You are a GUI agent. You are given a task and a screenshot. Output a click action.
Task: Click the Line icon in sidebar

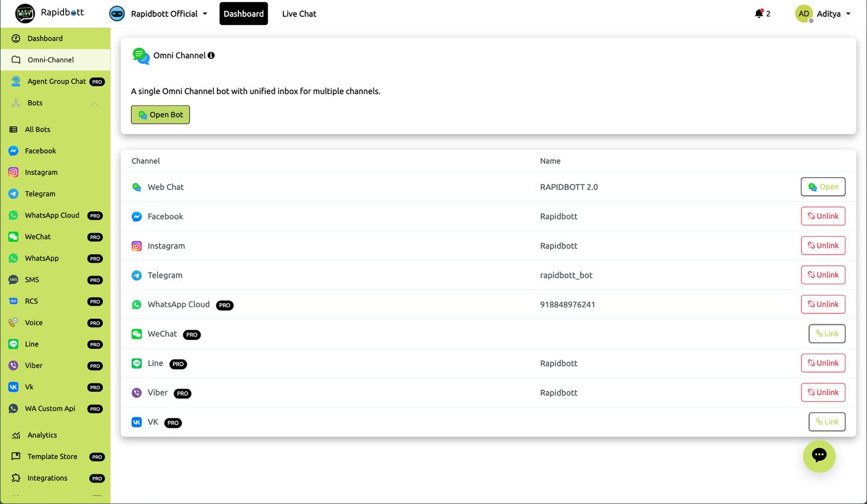click(x=14, y=344)
